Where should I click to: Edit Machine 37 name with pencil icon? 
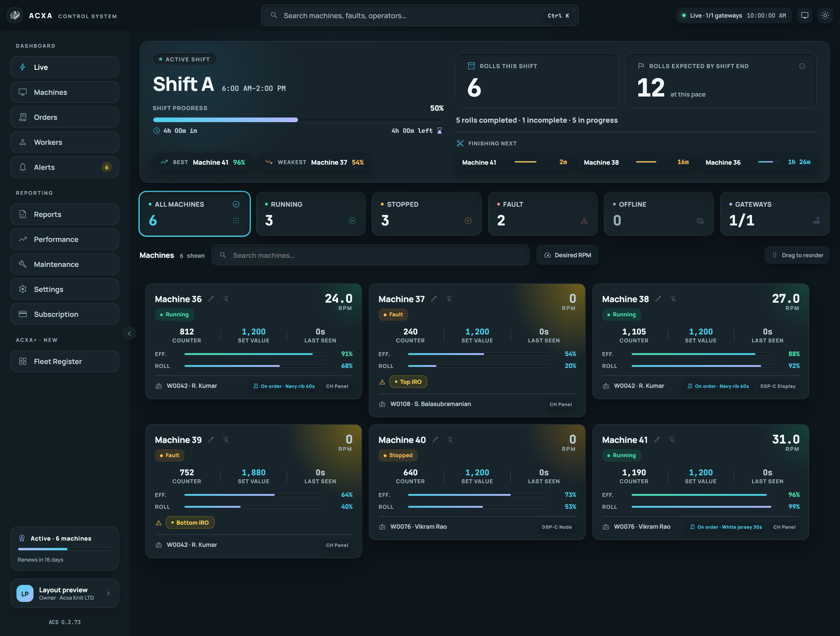[x=434, y=299]
